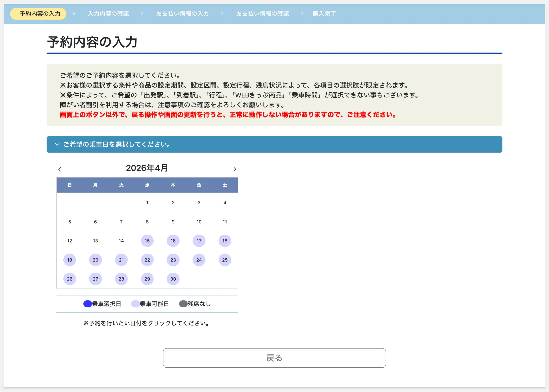This screenshot has width=549, height=392.
Task: Go to previous month in calendar
Action: tap(60, 169)
